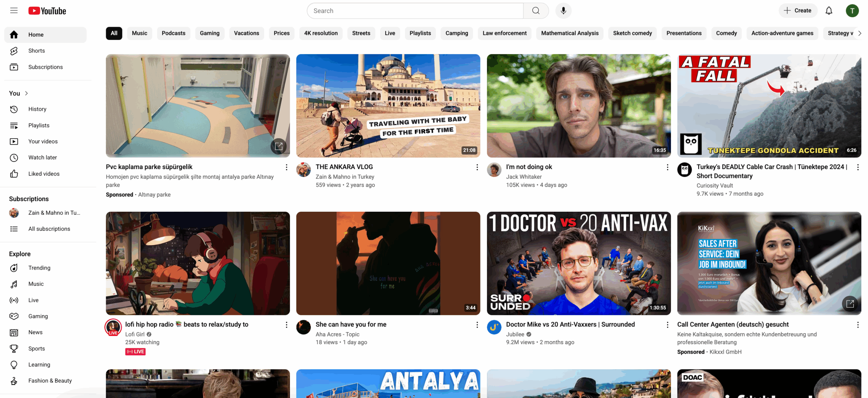Open Playlists in sidebar
Screen dimensions: 868x398
45,125
